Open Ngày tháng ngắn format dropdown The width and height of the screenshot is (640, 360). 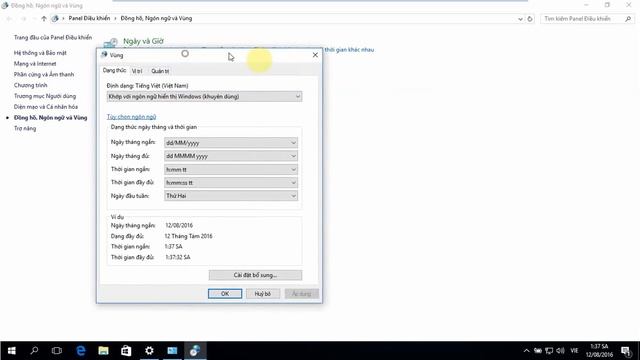click(231, 143)
